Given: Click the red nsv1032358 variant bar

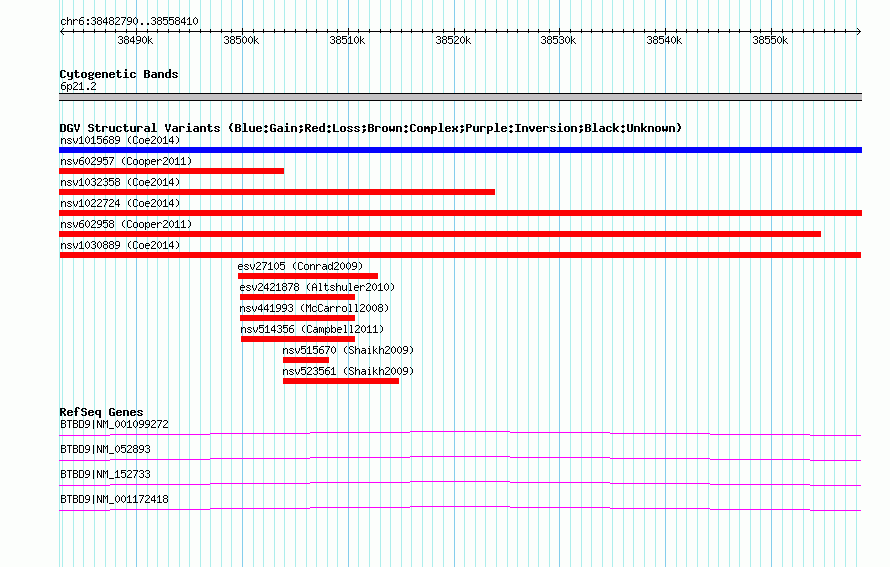Looking at the screenshot, I should tap(277, 192).
